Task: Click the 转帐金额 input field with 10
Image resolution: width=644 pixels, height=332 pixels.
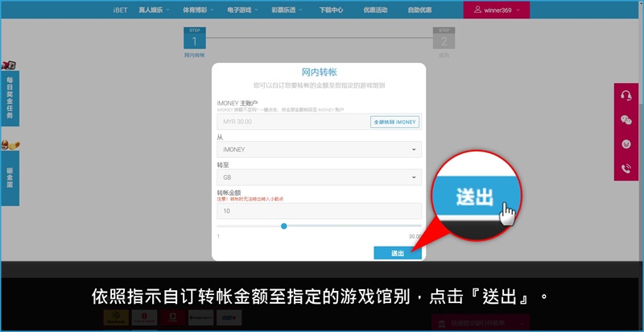Action: [319, 211]
